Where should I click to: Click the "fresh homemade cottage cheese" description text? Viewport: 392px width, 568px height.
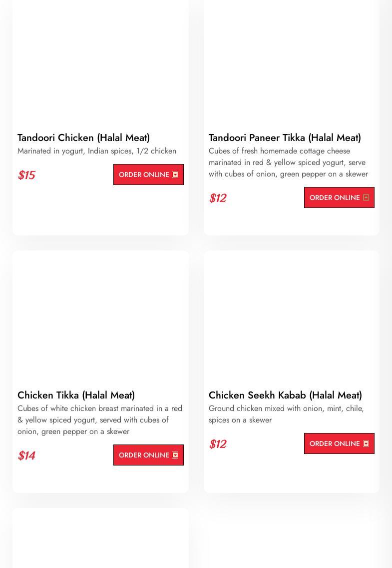[x=288, y=162]
